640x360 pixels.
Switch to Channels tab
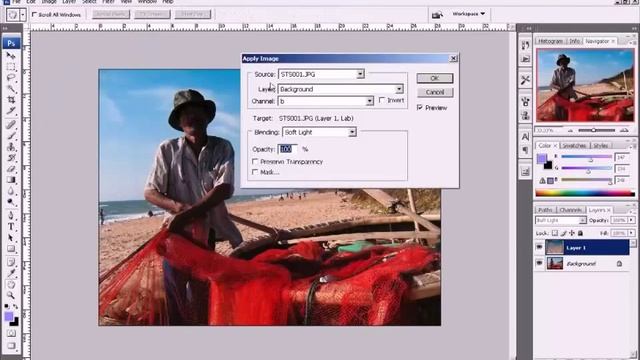pos(571,210)
